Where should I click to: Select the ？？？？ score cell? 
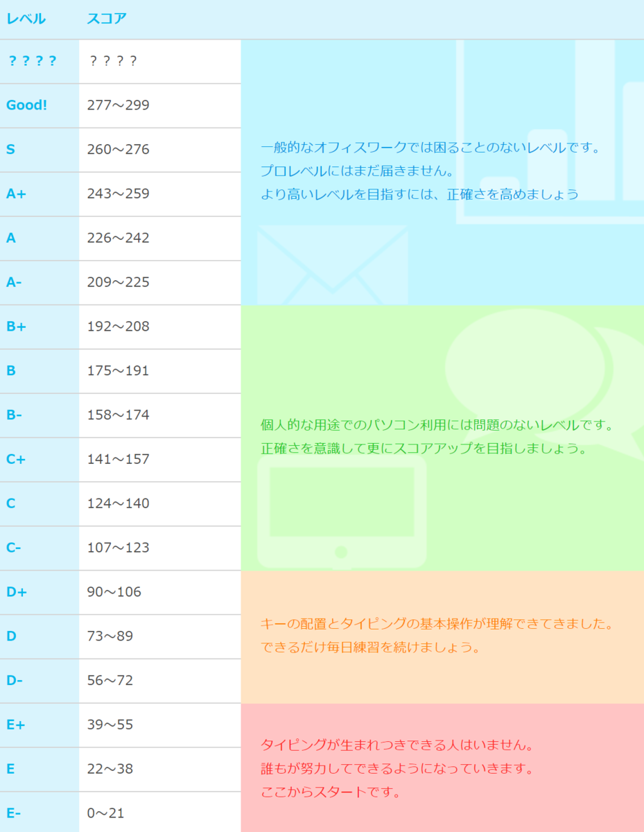click(160, 62)
